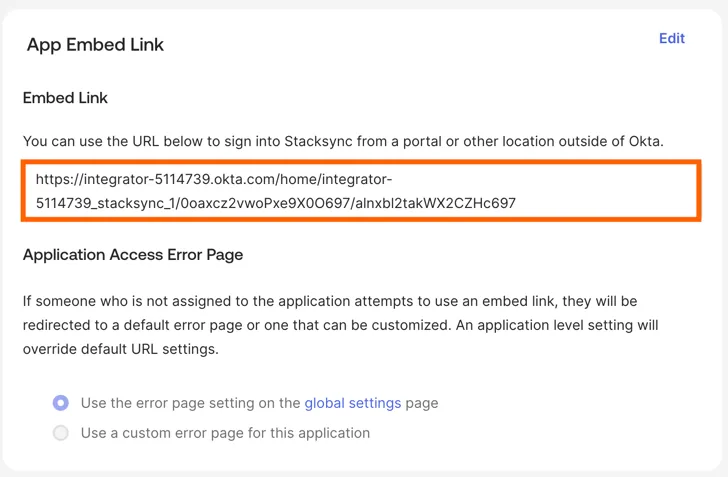This screenshot has height=477, width=728.
Task: Click paragraph starting 'If someone who is not assigned'
Action: point(340,325)
